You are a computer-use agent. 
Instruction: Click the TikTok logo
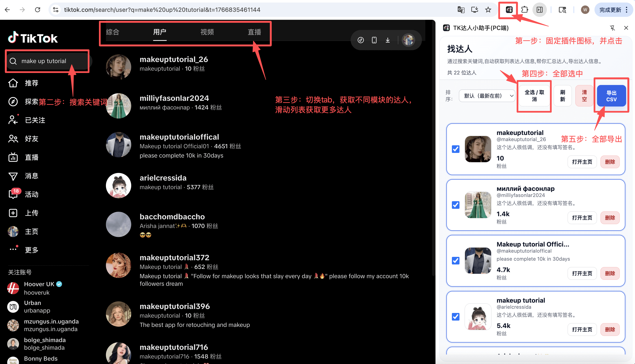pos(33,38)
